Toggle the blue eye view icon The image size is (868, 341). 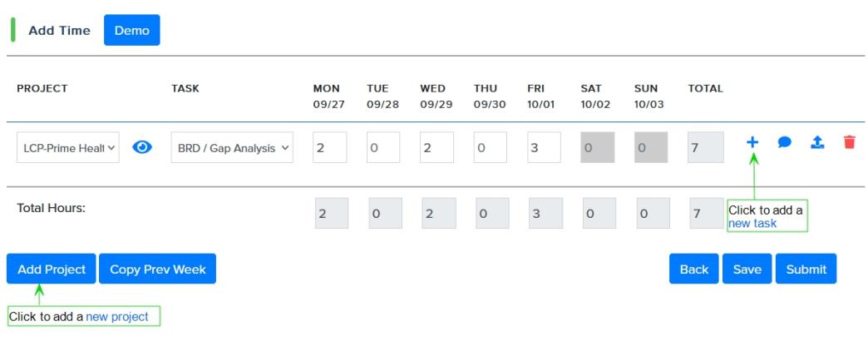142,146
